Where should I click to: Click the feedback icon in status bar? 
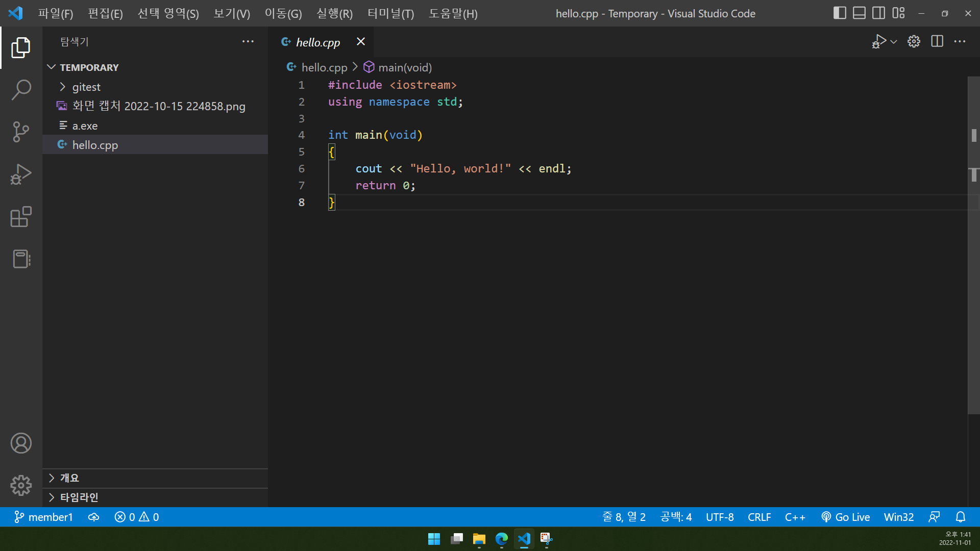click(934, 517)
